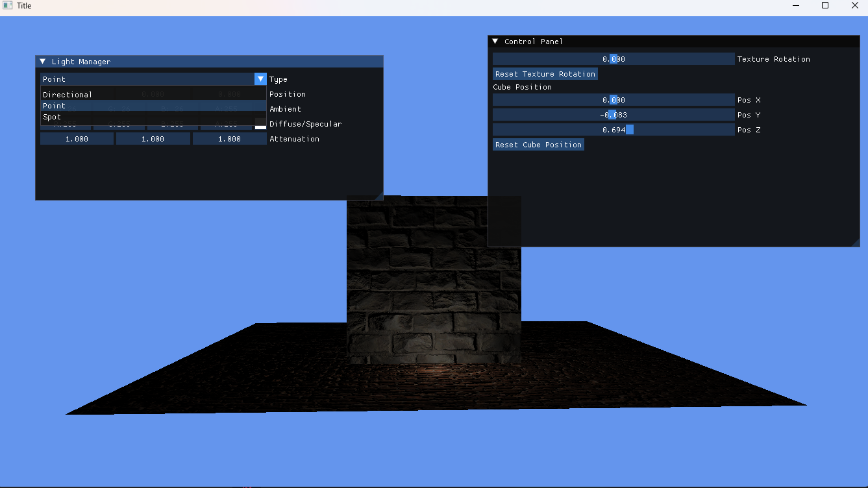Click the Light Manager title bar
This screenshot has height=488, width=868.
pyautogui.click(x=209, y=62)
